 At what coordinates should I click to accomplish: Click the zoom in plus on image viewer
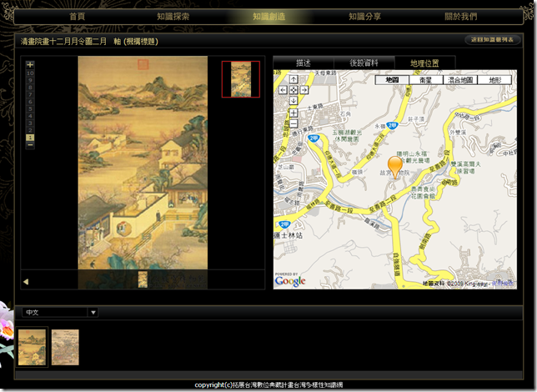point(30,64)
